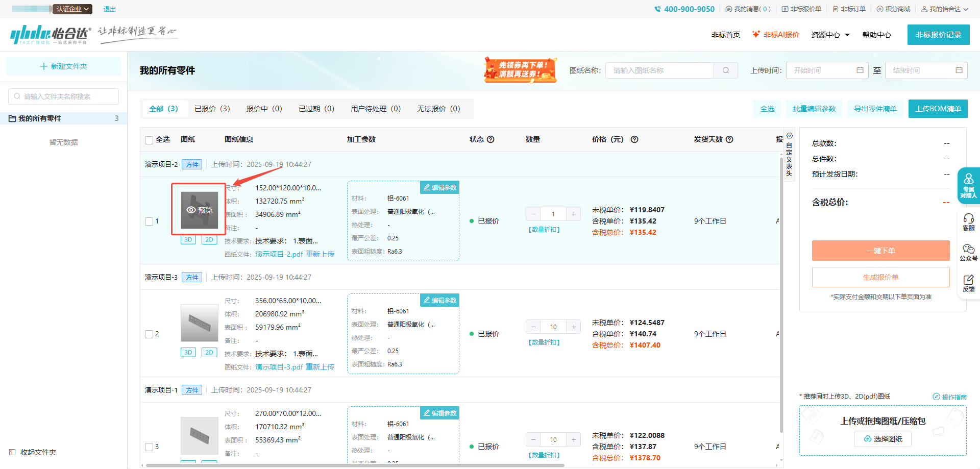Viewport: 980px width, 469px height.
Task: Open the 客服 headset icon
Action: tap(968, 222)
